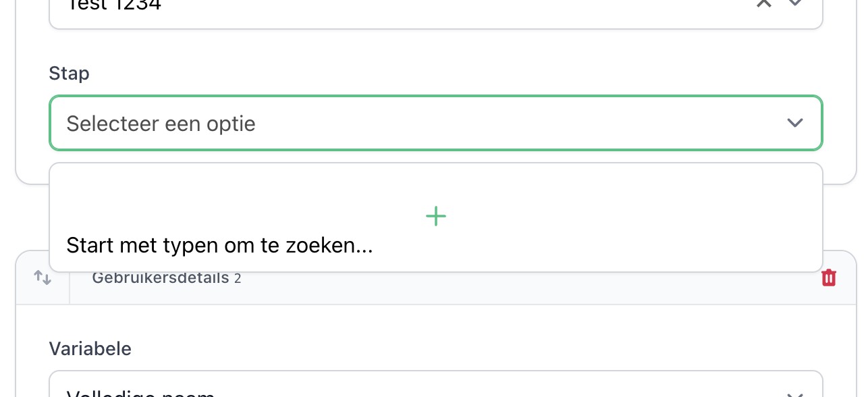Viewport: 868px width, 397px height.
Task: Click the reorder arrows beside Gebruikersdetails 2
Action: point(43,277)
